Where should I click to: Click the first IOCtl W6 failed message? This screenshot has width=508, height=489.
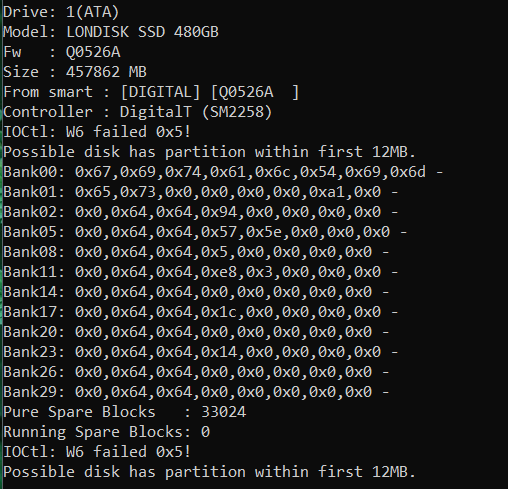tap(97, 132)
